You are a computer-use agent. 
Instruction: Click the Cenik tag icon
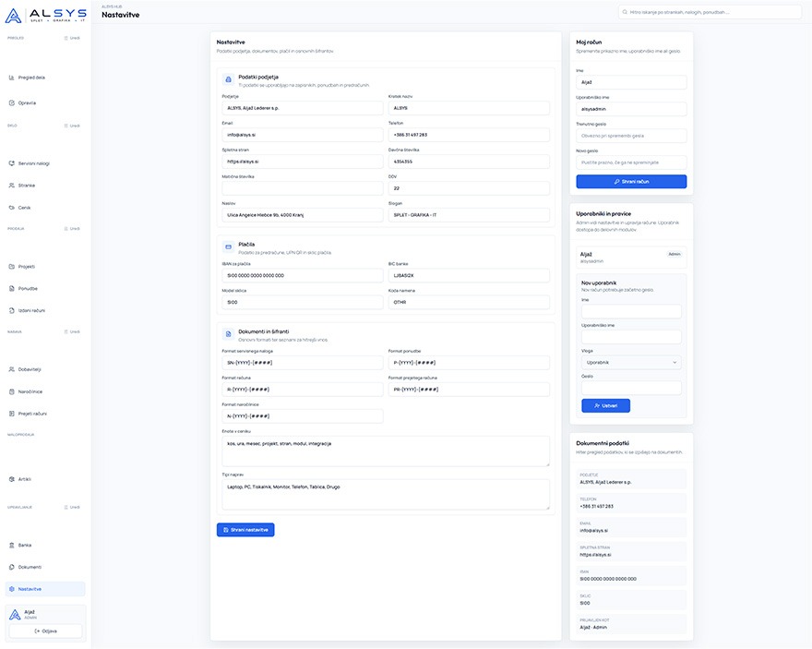[x=11, y=208]
